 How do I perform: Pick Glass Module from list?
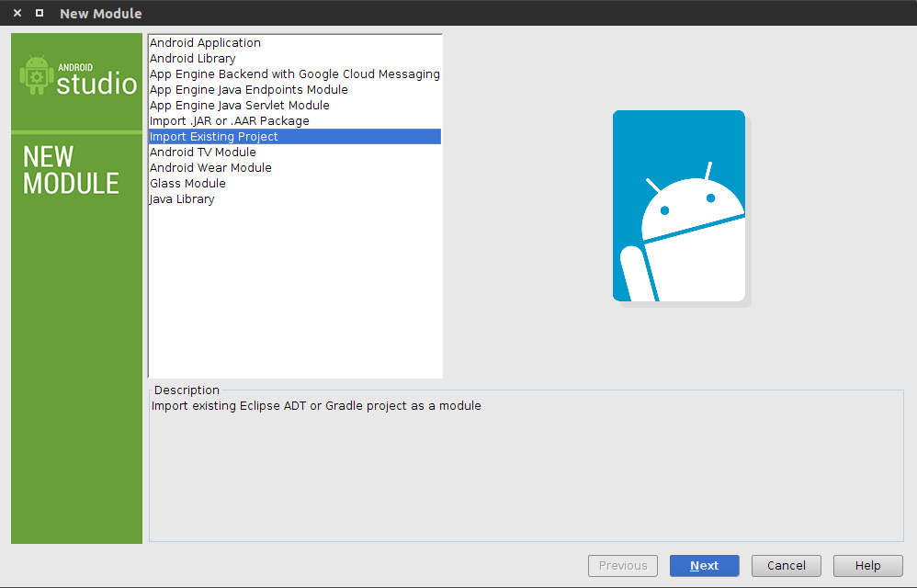[x=295, y=184]
